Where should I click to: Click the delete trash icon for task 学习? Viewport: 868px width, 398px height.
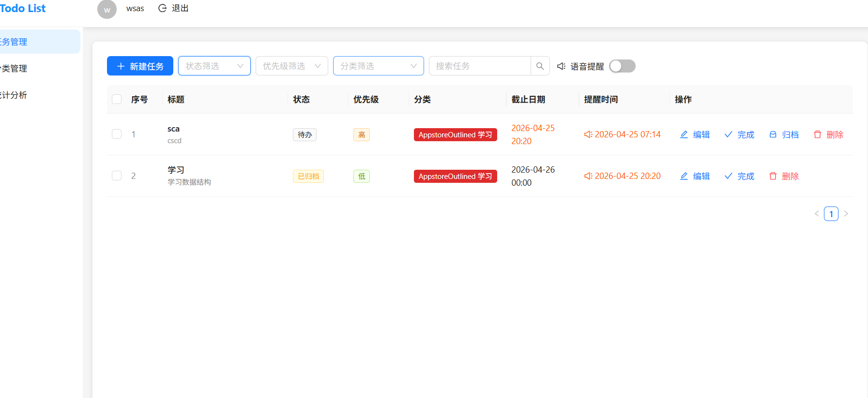click(x=773, y=176)
